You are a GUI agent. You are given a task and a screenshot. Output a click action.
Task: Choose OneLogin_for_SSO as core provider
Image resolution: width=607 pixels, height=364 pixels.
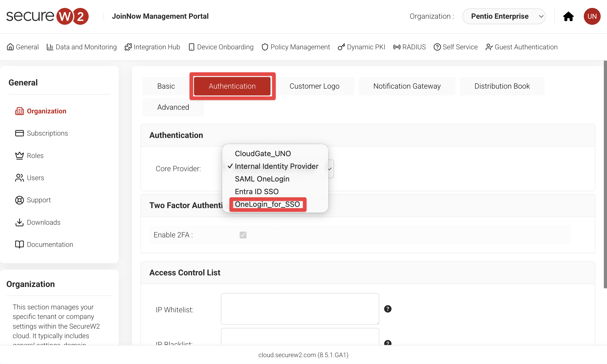point(267,204)
